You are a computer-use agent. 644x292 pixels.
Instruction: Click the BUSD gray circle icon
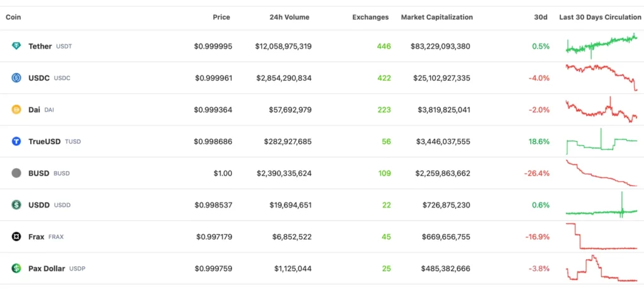(16, 173)
